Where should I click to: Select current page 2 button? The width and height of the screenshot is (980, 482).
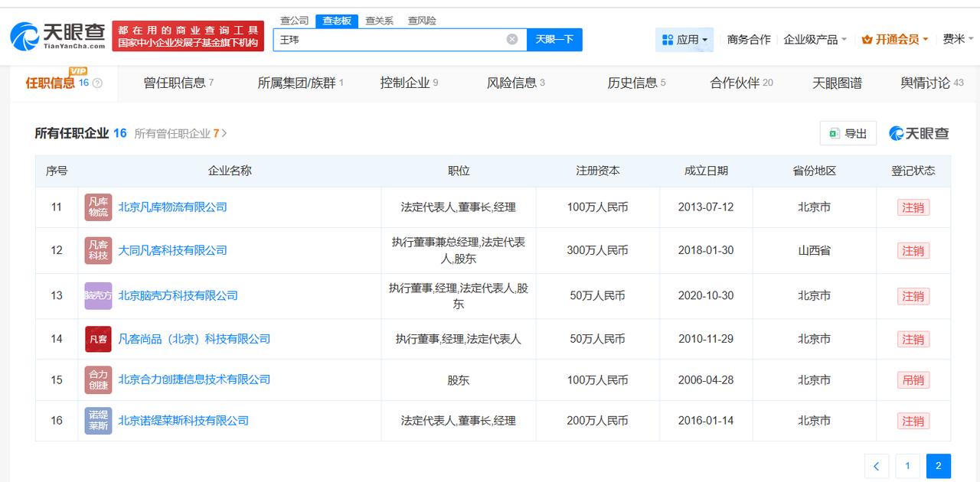click(x=939, y=466)
